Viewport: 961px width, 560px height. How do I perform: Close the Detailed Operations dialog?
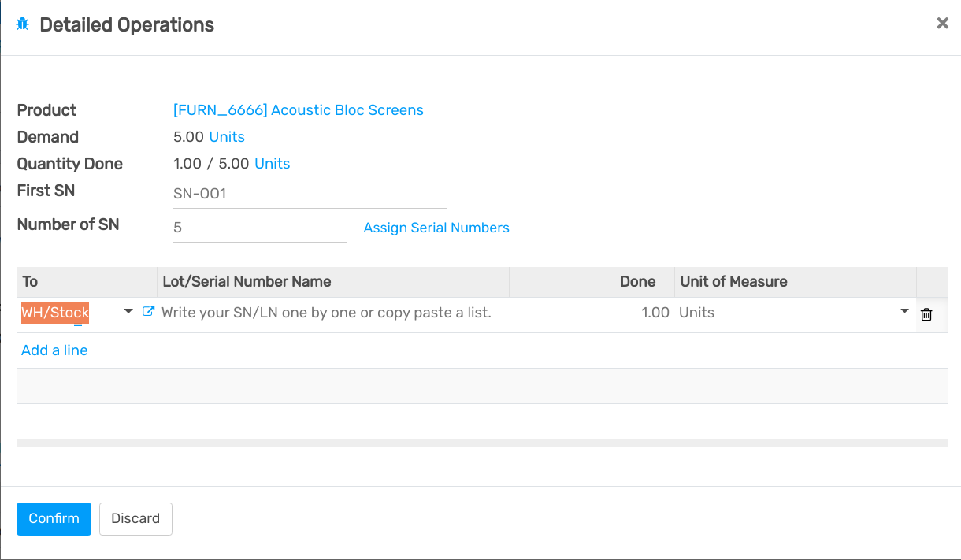pos(942,23)
